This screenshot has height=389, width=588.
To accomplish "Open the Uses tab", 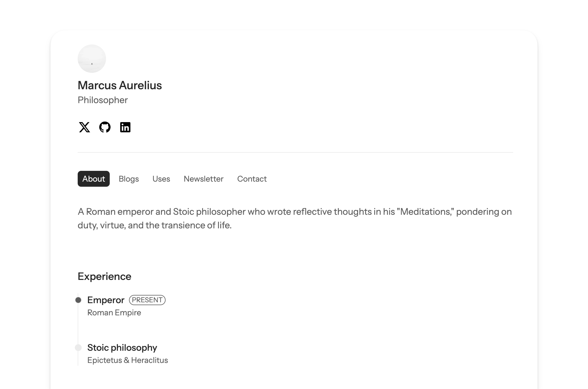I will (x=161, y=179).
